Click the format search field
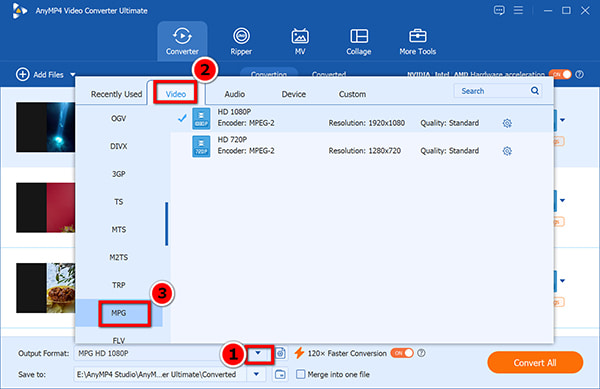 pos(497,91)
